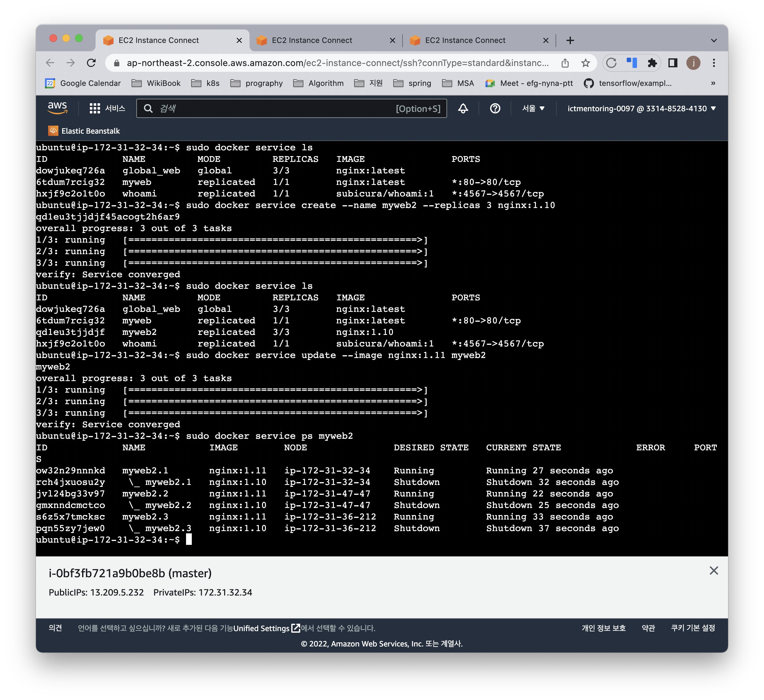
Task: Expand the tab search chevron
Action: [714, 40]
